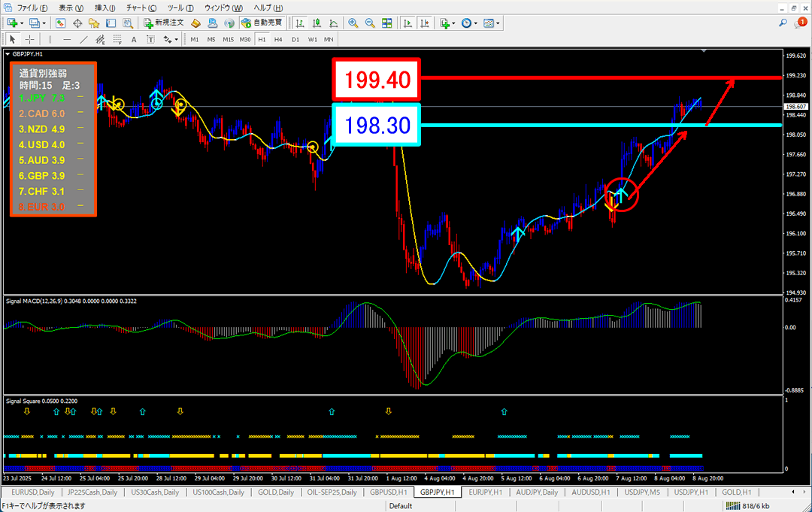812x512 pixels.
Task: Click the 新規注文 new order button
Action: (x=164, y=23)
